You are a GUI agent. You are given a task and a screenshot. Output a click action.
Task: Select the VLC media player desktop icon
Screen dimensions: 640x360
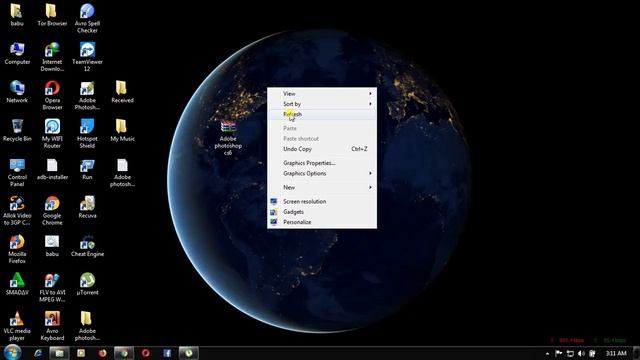tap(17, 325)
